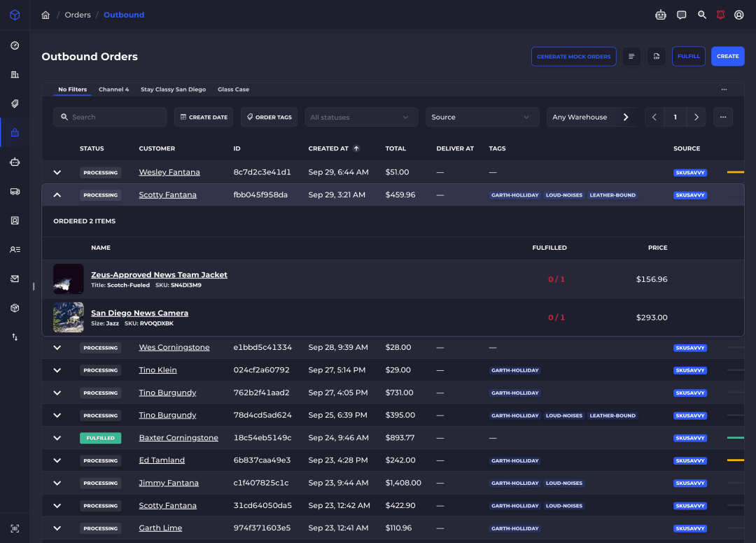Expand the Garth Lime order row
756x543 pixels.
coord(57,528)
